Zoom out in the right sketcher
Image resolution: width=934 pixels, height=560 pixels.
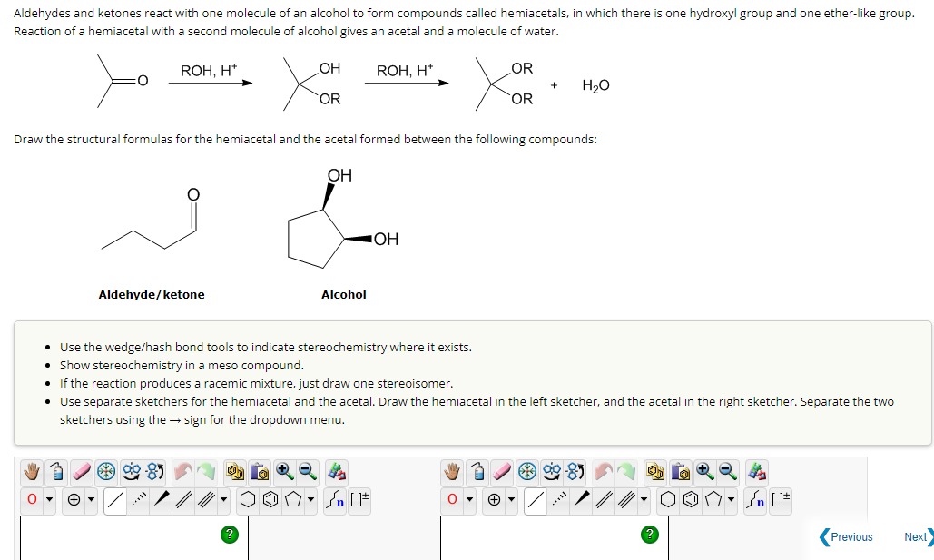click(726, 472)
